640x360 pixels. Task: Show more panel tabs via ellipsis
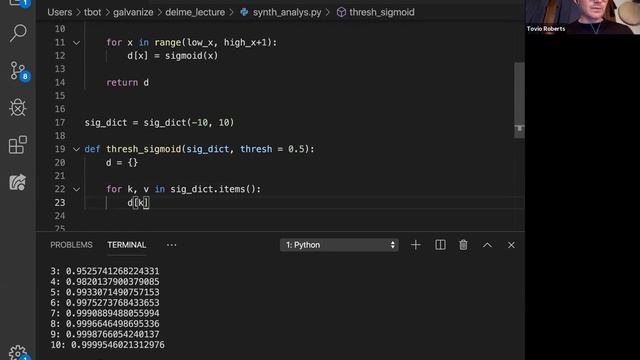171,245
